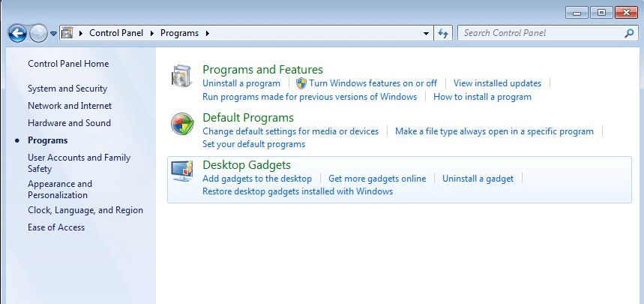Close the Control Panel window

click(x=626, y=13)
